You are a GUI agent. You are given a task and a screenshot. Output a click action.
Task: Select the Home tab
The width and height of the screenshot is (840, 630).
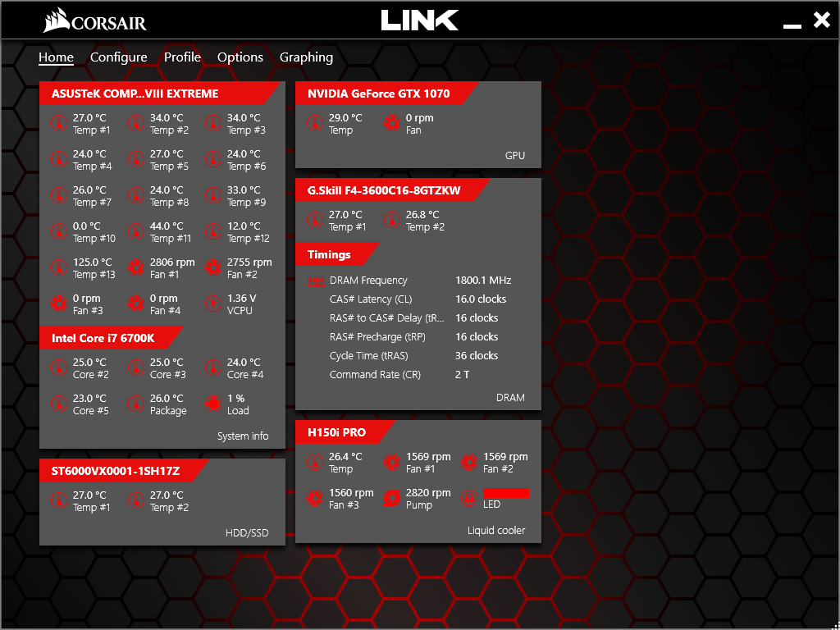tap(56, 57)
